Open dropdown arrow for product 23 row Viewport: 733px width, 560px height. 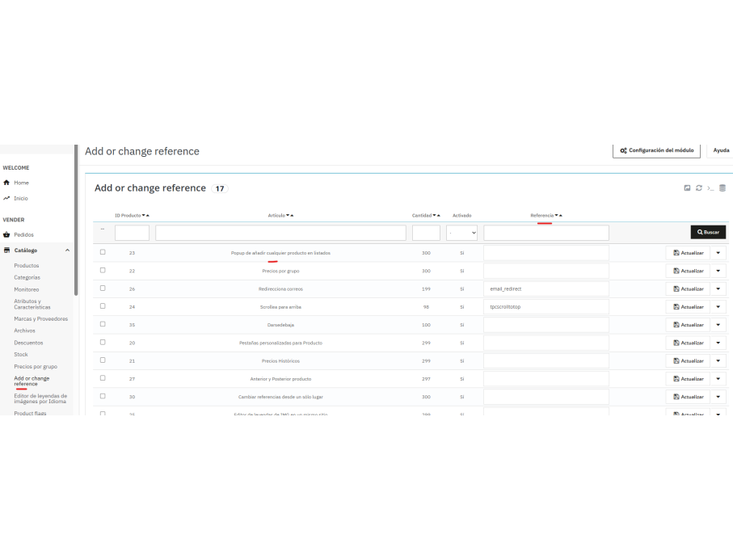(718, 253)
